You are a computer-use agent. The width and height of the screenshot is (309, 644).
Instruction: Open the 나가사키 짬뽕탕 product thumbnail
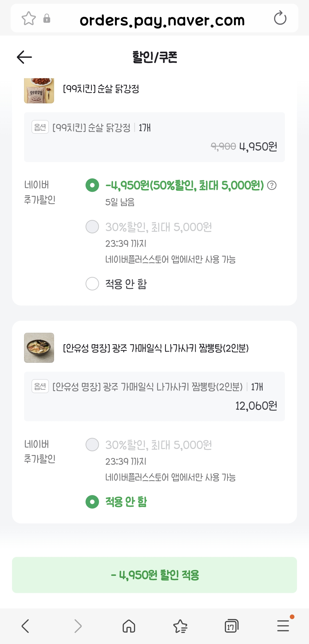point(39,348)
